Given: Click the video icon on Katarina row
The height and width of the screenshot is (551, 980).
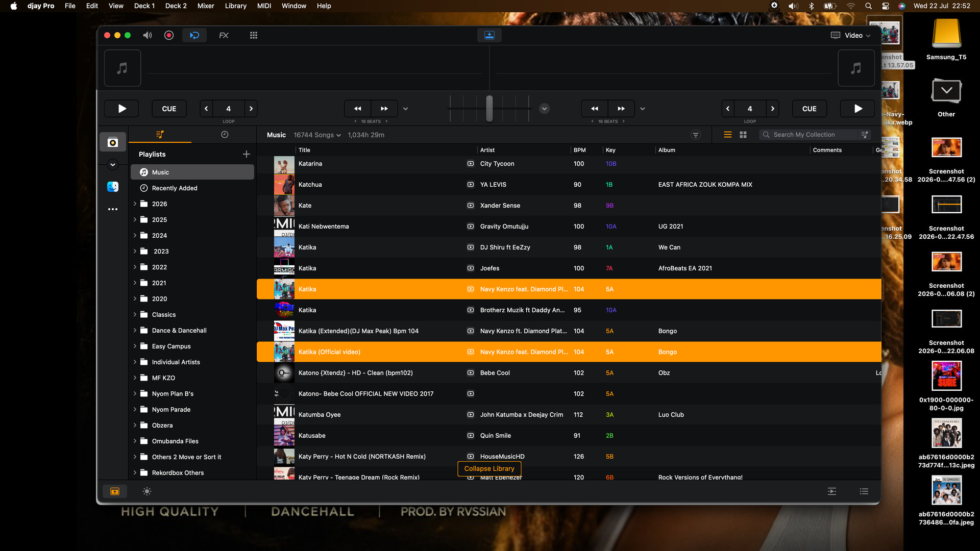Looking at the screenshot, I should click(470, 164).
